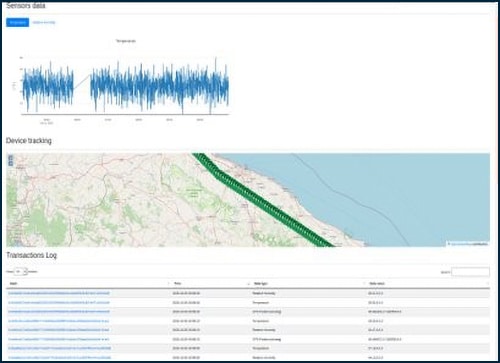Select the blue Temperature tab
The width and height of the screenshot is (500, 363).
coord(18,22)
